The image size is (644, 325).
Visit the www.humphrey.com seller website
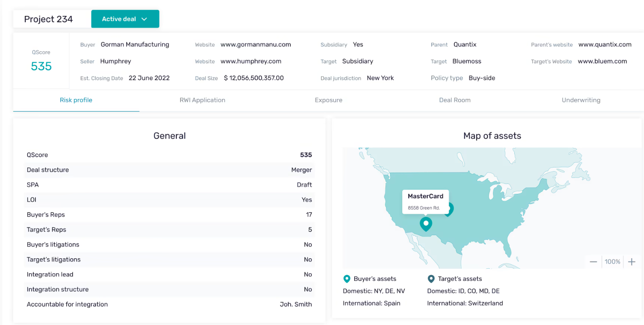pos(251,61)
